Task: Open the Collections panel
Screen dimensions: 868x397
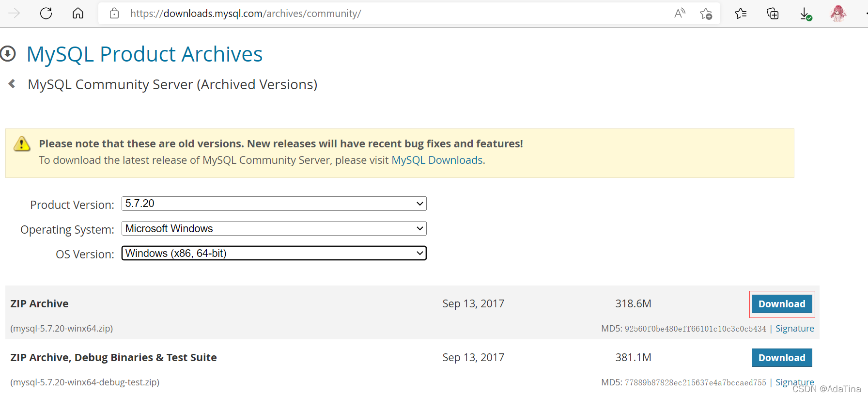Action: [772, 13]
